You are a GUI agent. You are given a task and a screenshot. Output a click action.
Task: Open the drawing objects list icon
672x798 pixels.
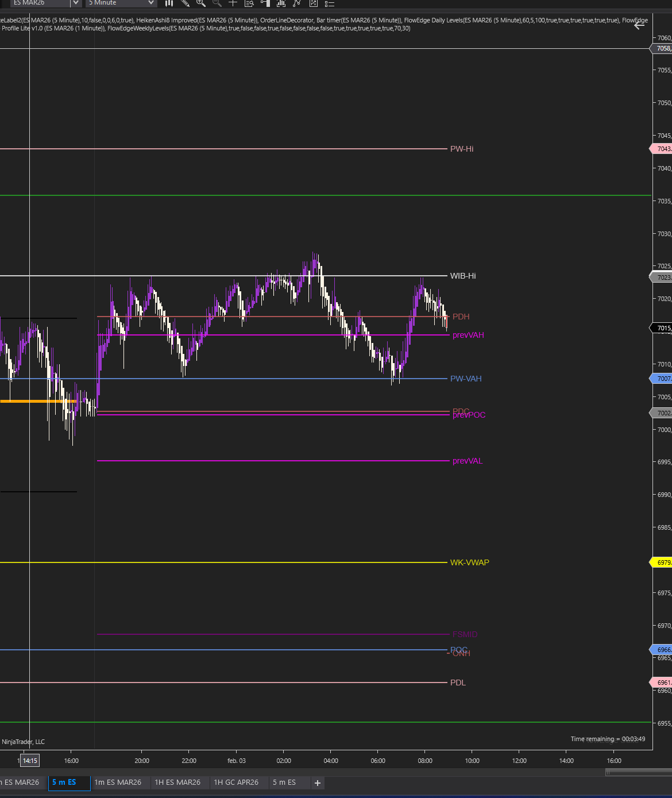click(296, 4)
